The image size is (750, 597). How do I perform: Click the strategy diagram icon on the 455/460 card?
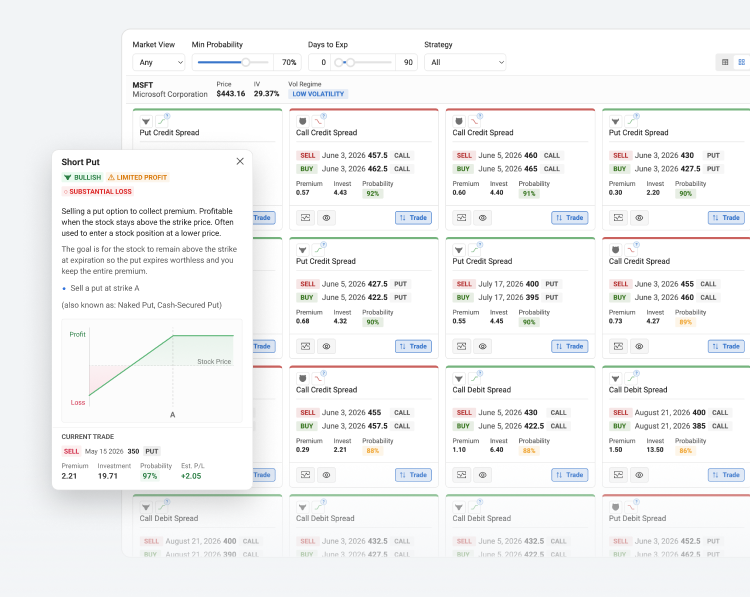(631, 250)
